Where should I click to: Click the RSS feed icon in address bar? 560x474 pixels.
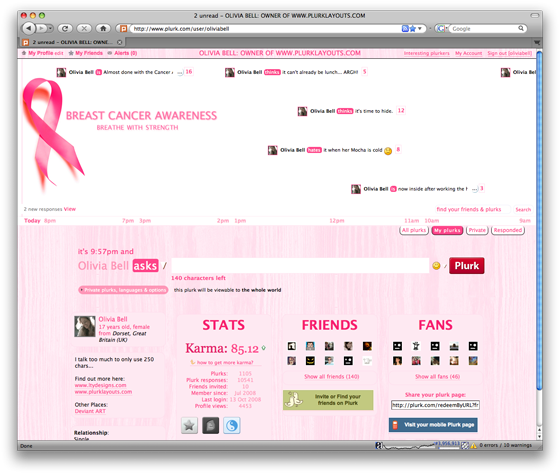click(x=405, y=29)
